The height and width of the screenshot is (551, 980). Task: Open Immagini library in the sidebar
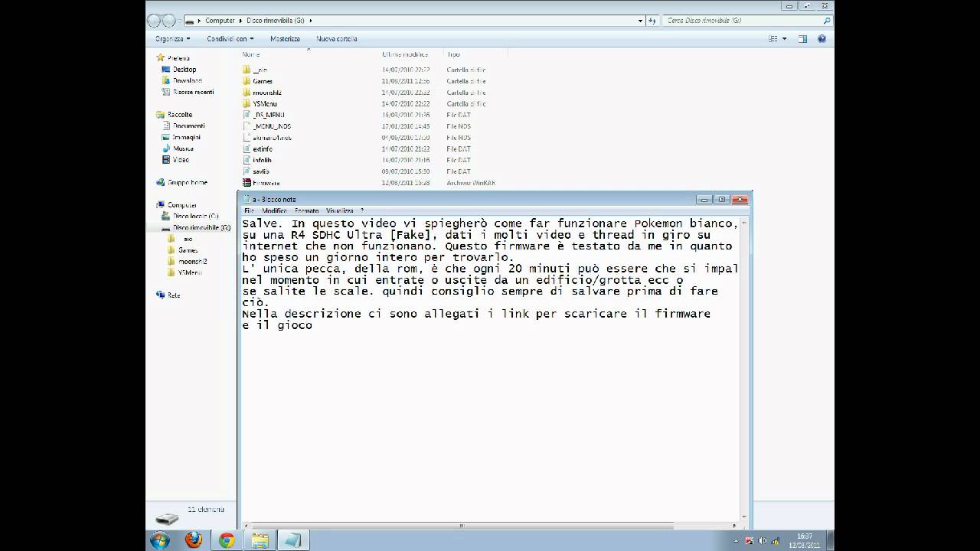[186, 138]
